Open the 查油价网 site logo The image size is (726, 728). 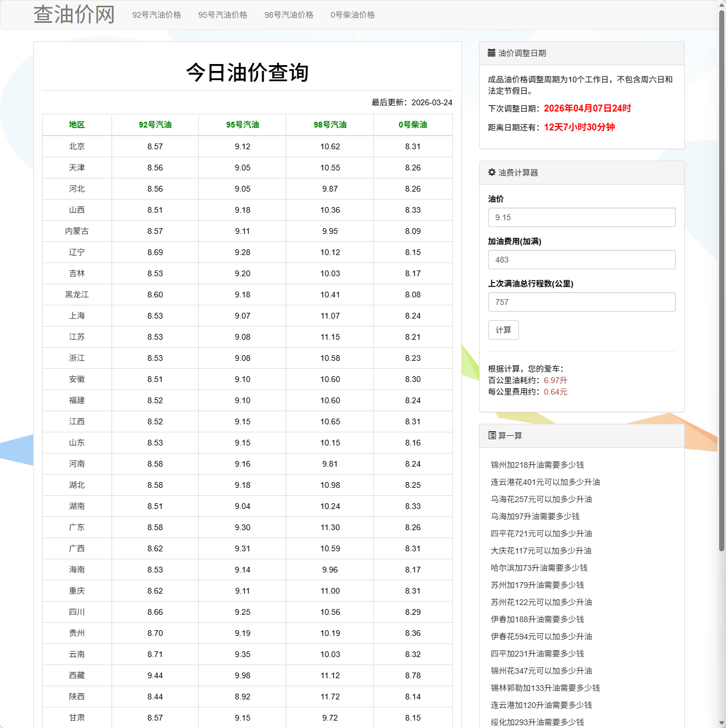pyautogui.click(x=74, y=14)
